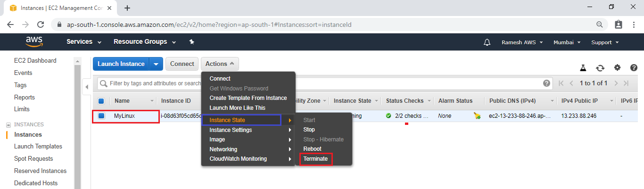Open the AWS home logo
This screenshot has height=189, width=644.
tap(34, 42)
